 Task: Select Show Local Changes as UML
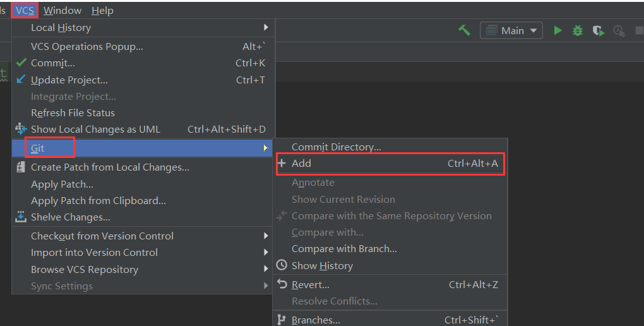click(x=143, y=129)
